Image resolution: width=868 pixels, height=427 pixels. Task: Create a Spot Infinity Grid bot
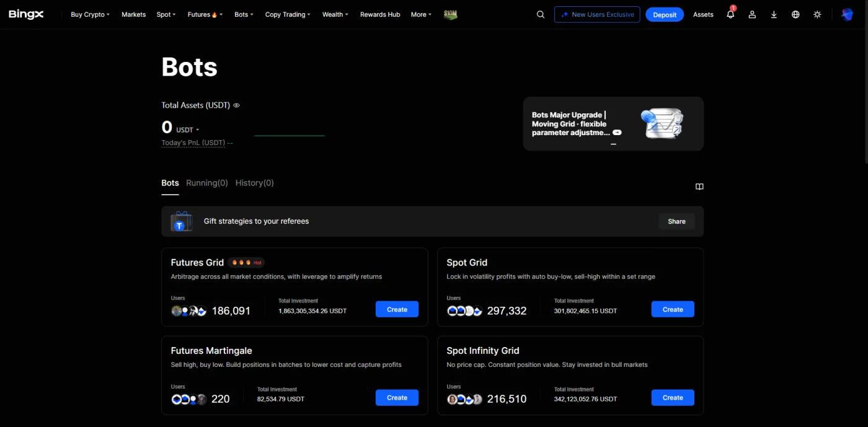click(673, 398)
